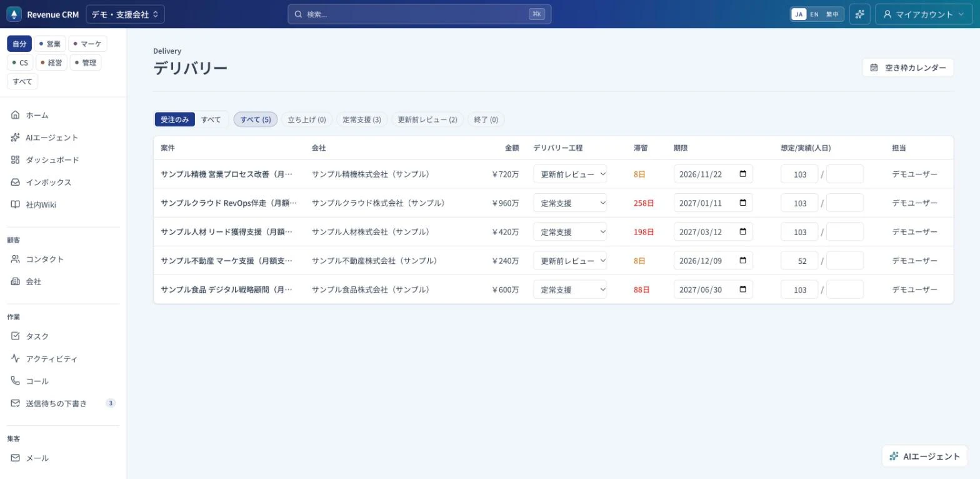Click the タスク checkbox icon in the sidebar

pyautogui.click(x=16, y=336)
